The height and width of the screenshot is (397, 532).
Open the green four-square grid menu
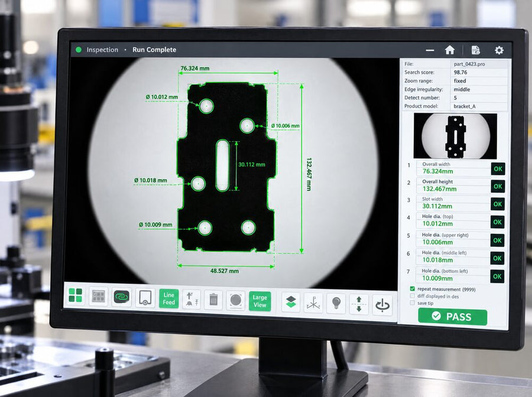coord(75,295)
